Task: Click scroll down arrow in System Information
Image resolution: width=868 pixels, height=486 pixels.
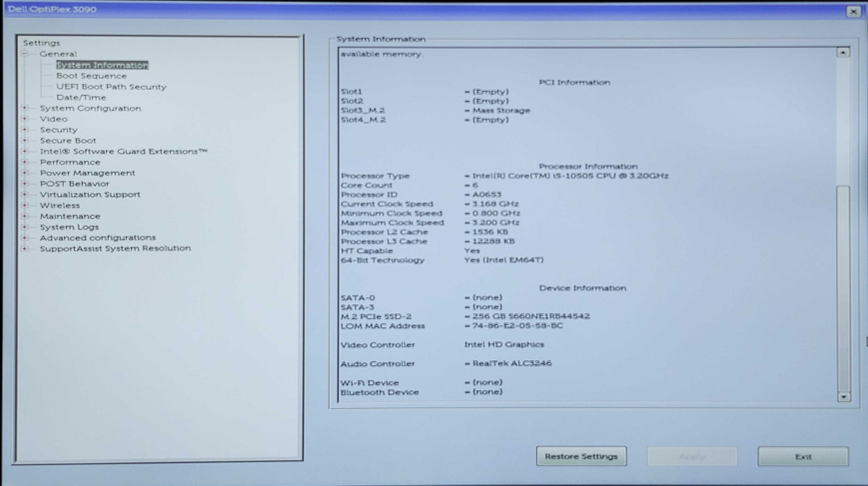Action: coord(843,397)
